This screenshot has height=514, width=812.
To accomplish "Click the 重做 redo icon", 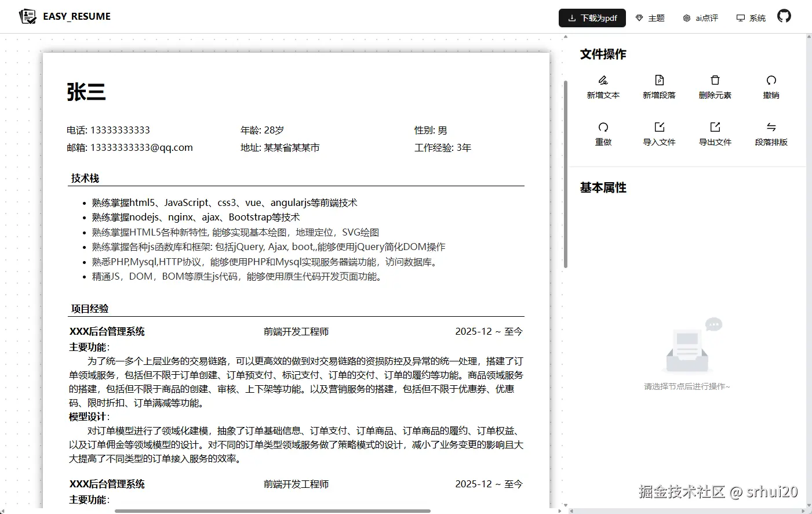I will pos(603,127).
